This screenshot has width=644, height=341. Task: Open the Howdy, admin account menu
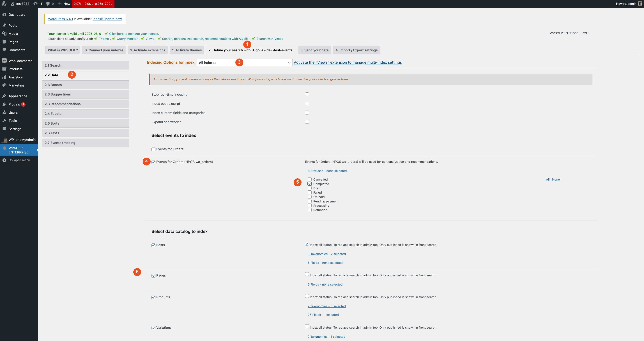click(629, 4)
